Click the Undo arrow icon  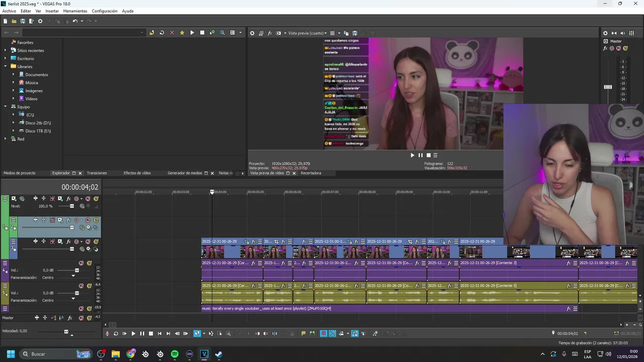75,21
